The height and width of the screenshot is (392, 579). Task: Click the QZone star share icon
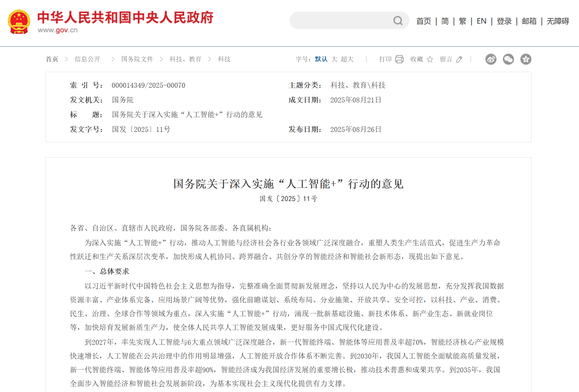tap(526, 59)
